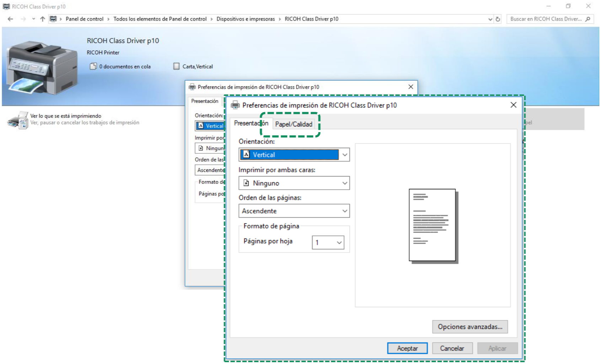This screenshot has height=364, width=601.
Task: Refresh the address bar location
Action: [498, 19]
